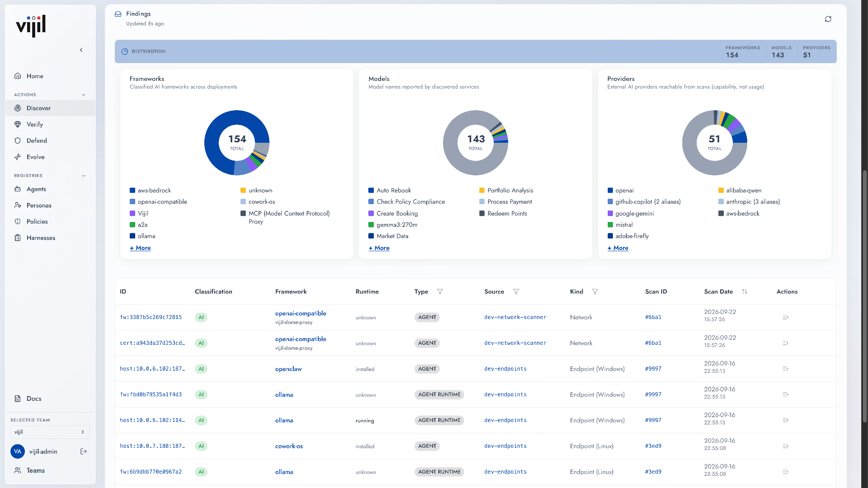Open actions icon for openclaw row

coord(785,369)
